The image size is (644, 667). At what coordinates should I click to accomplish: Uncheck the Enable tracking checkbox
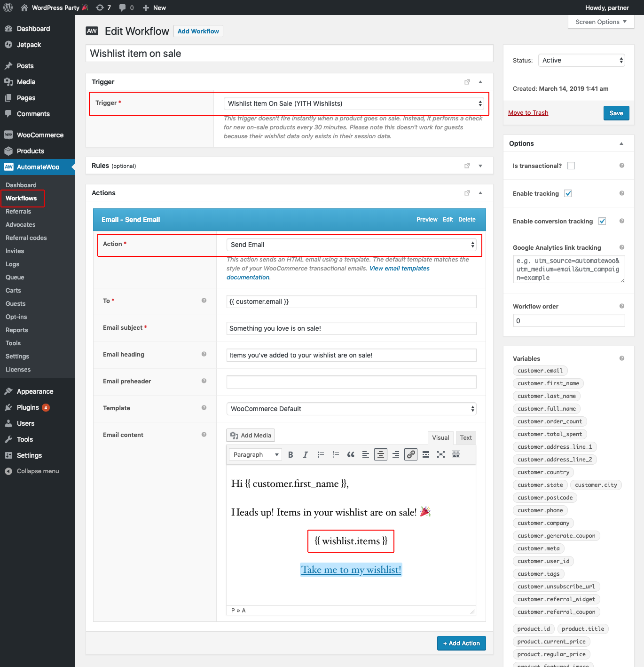point(568,193)
